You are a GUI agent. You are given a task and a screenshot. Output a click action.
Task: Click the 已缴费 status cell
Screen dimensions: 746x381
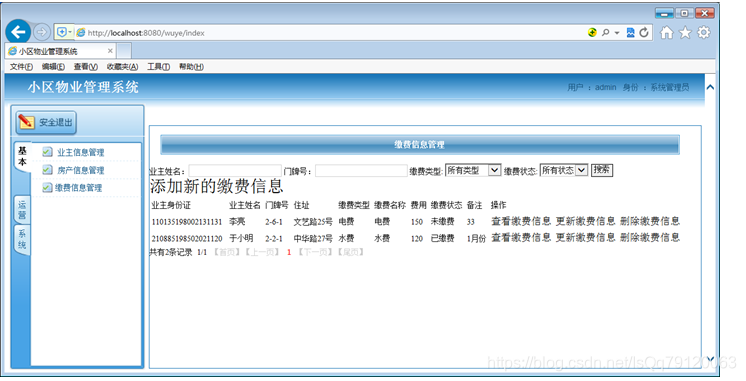click(442, 238)
